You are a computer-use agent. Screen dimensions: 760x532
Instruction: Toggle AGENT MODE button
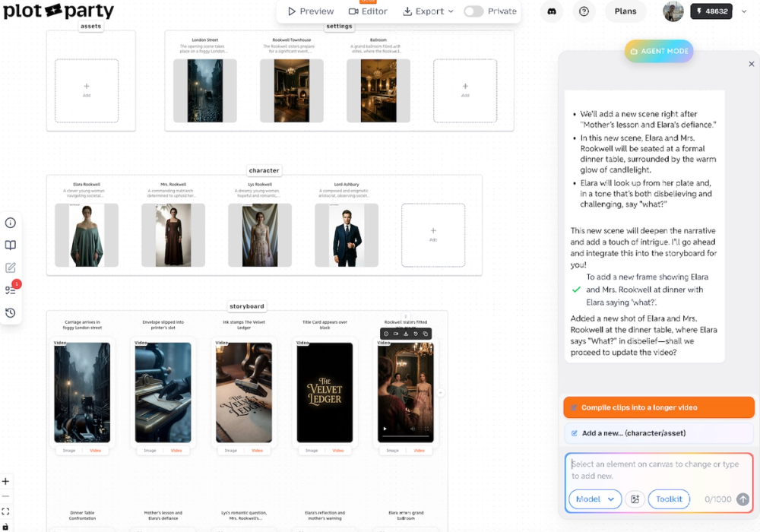[659, 51]
